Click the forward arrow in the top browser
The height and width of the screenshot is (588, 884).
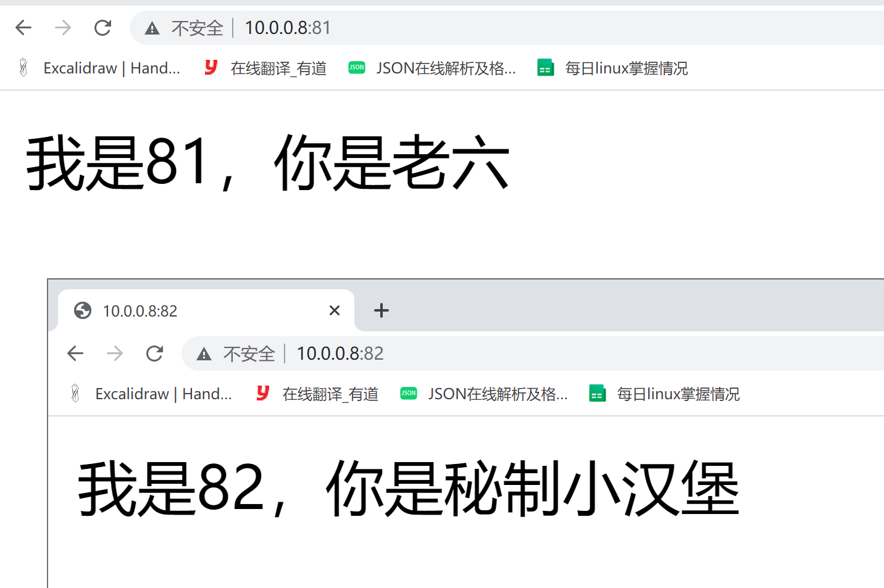point(63,28)
